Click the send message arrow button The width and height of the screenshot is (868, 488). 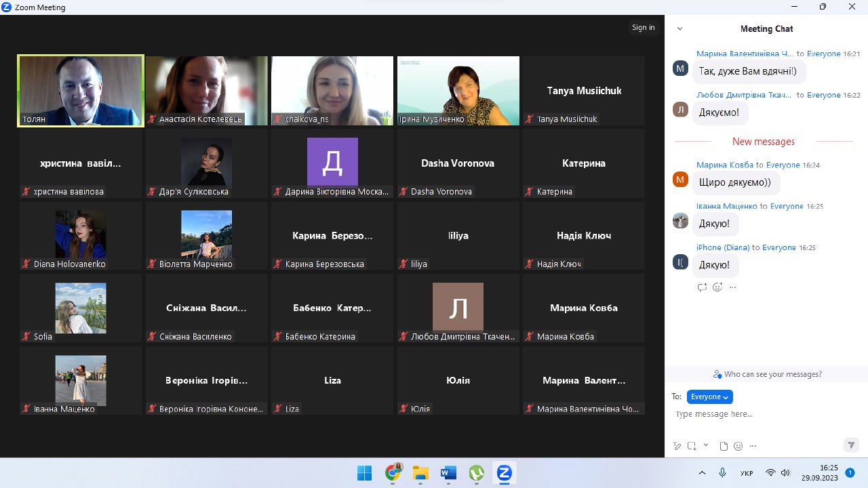click(851, 445)
